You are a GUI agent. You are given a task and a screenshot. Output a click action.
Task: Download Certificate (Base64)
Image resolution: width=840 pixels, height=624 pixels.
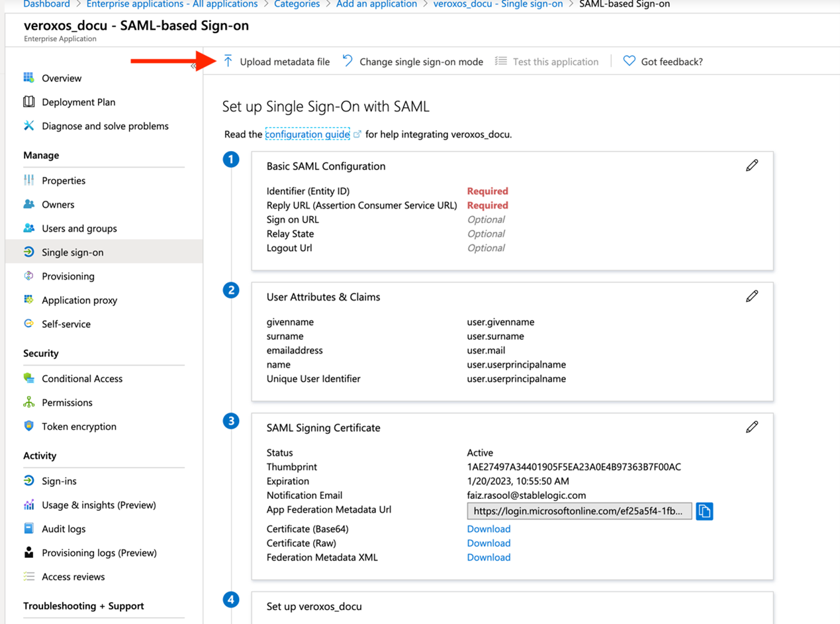coord(489,529)
